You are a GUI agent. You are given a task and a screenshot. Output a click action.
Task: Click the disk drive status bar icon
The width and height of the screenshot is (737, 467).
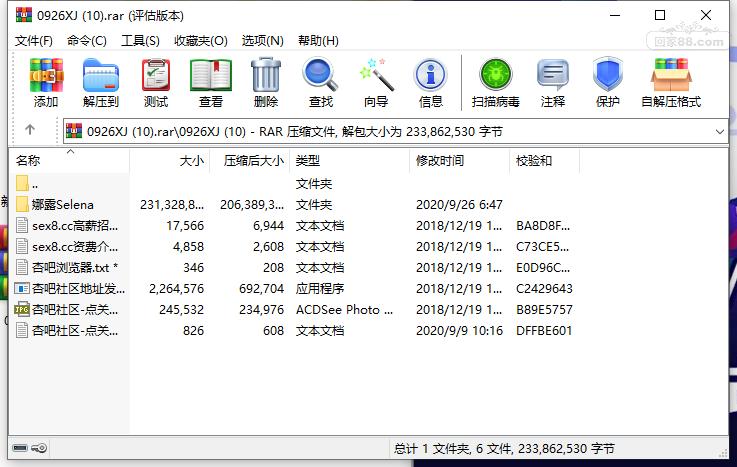(x=20, y=448)
